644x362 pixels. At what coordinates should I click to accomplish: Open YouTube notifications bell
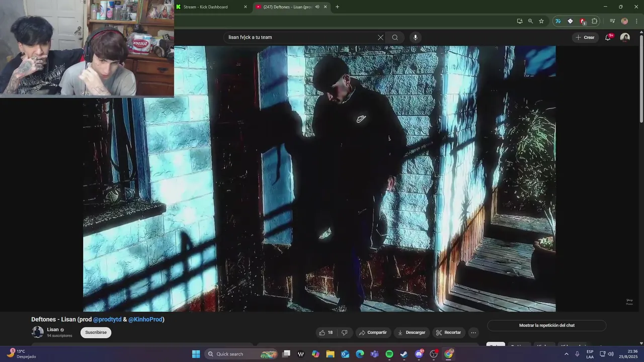coord(608,37)
